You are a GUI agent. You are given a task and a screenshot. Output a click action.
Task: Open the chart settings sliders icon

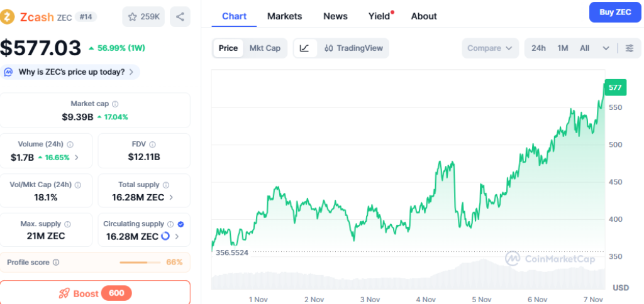629,48
